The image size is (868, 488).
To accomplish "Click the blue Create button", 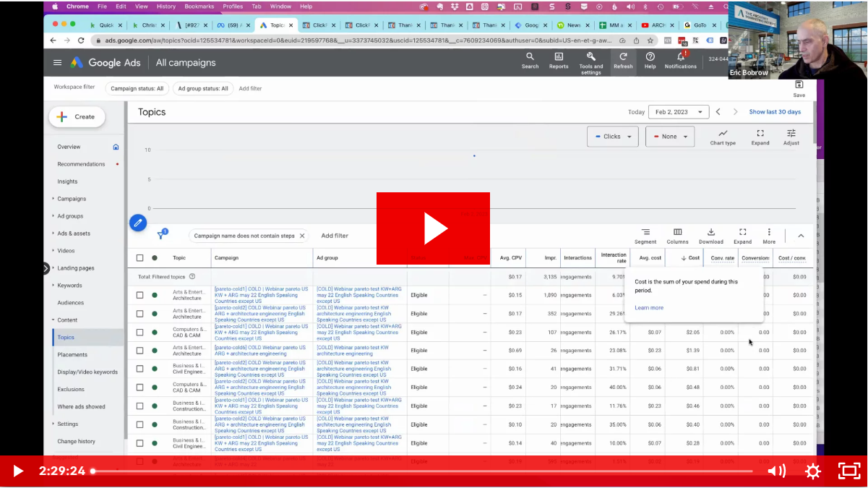I will click(77, 116).
